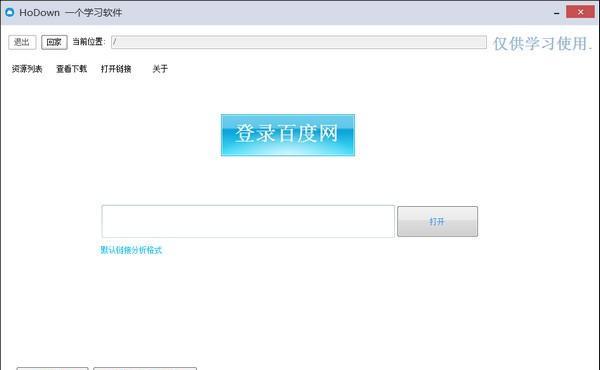Screen dimensions: 600x370
Task: Focus the link input text box
Action: (x=248, y=221)
